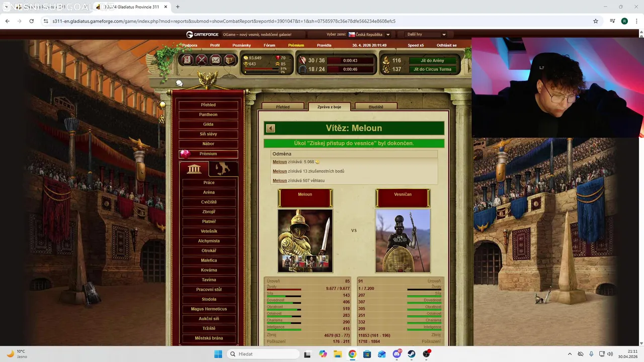
Task: Open the Alchymista shop in the sidebar
Action: (209, 241)
